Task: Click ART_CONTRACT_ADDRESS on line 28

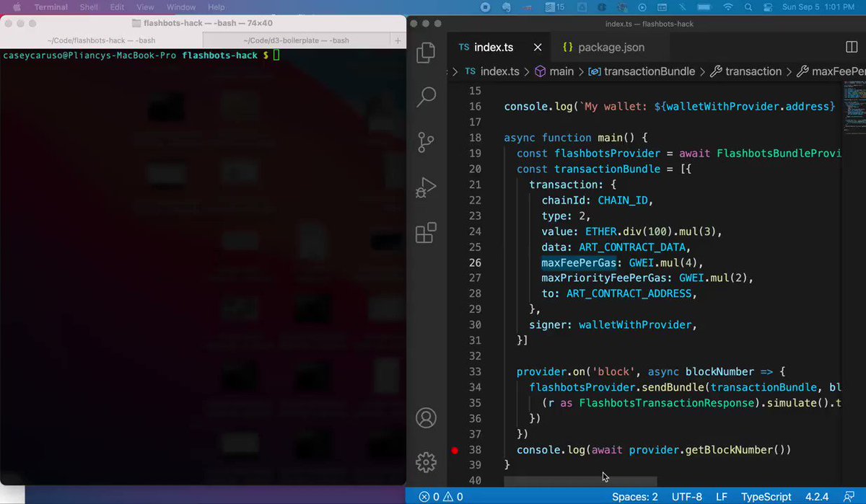Action: (629, 294)
